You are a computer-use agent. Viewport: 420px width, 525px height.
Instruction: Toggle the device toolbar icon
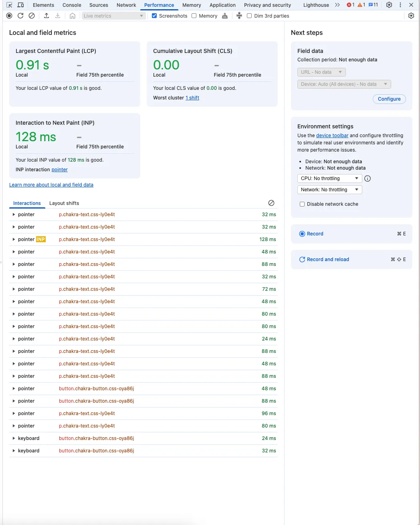(x=20, y=5)
